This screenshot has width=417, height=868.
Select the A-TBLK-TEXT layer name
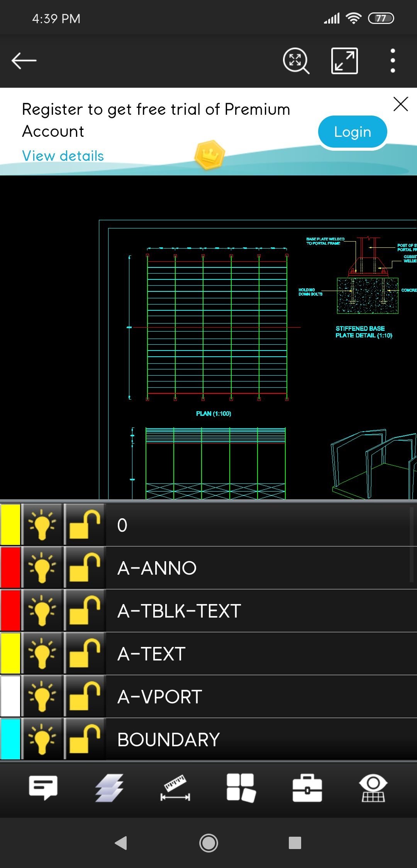pyautogui.click(x=179, y=611)
